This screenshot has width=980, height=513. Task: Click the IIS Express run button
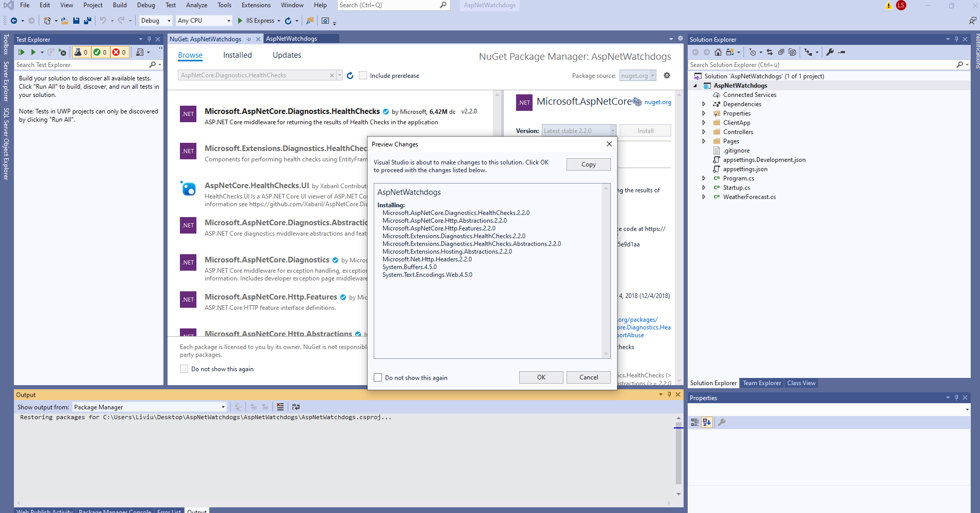pos(239,21)
